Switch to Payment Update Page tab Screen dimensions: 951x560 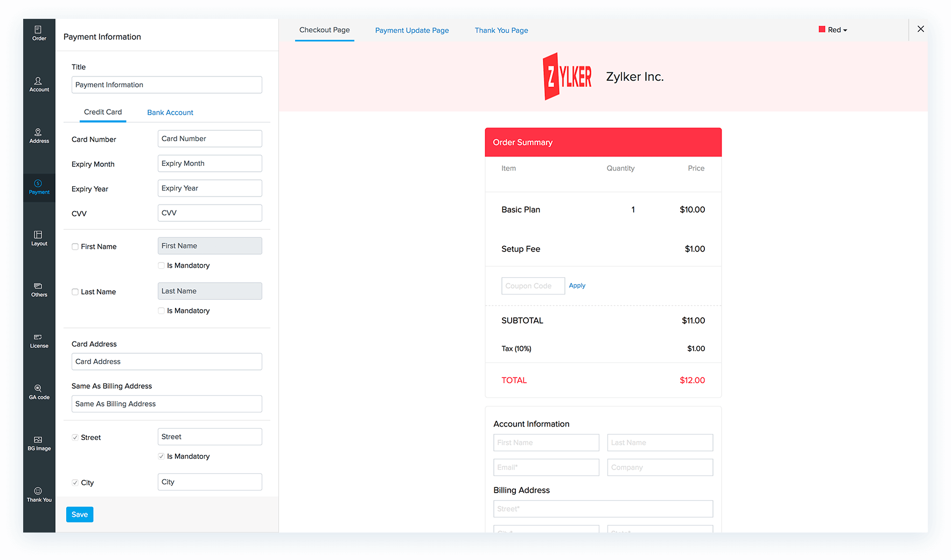click(412, 31)
